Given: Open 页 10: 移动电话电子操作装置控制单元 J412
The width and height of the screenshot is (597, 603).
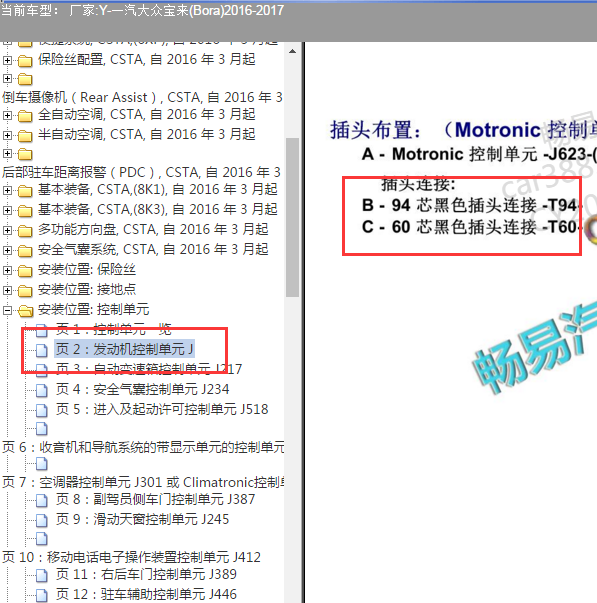Looking at the screenshot, I should click(x=132, y=557).
